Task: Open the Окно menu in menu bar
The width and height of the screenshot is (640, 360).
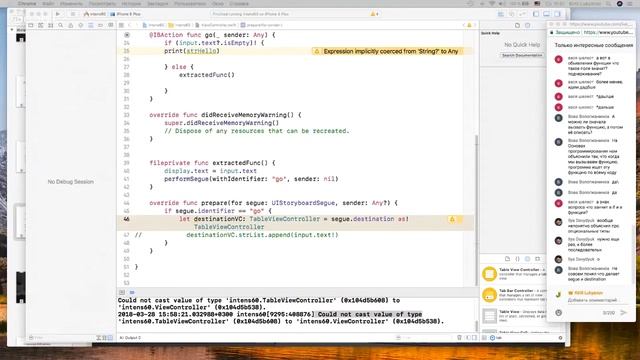Action: pyautogui.click(x=218, y=3)
